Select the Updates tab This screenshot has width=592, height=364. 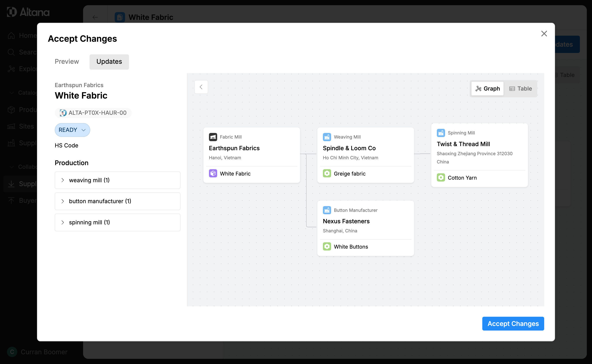pyautogui.click(x=109, y=62)
